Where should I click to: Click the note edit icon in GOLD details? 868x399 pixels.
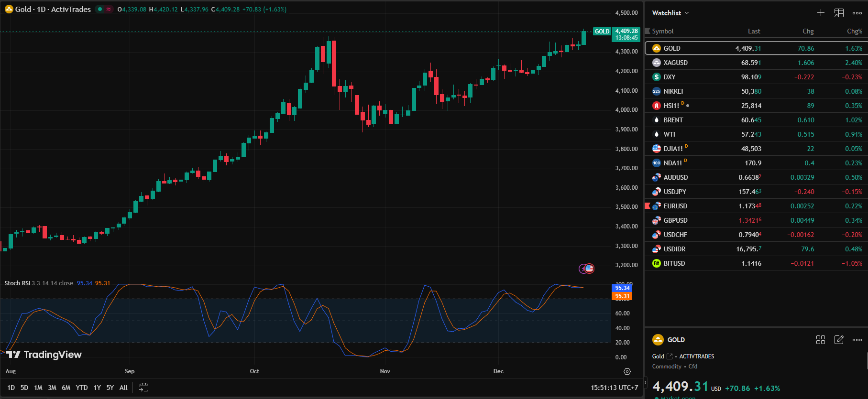839,340
